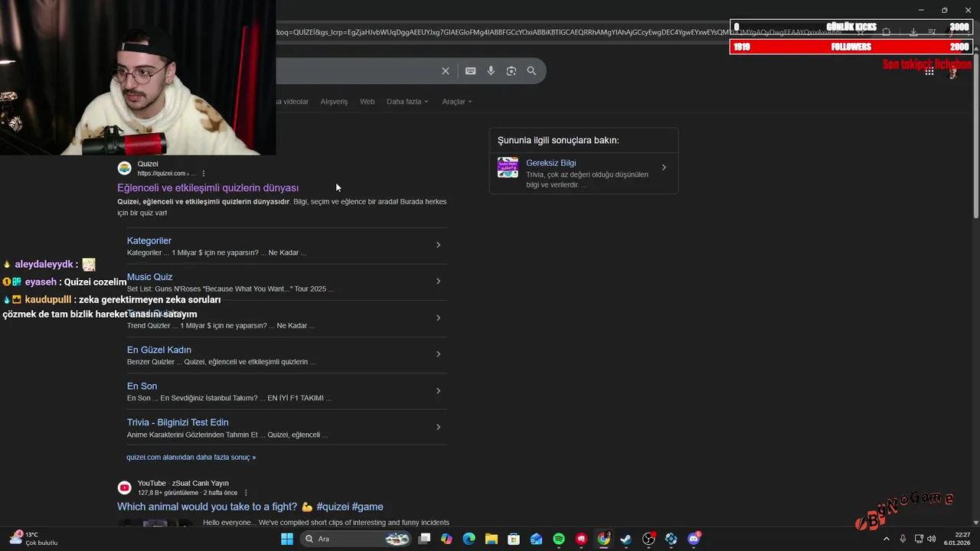Image resolution: width=980 pixels, height=551 pixels.
Task: Expand the En Son sitelink chevron
Action: pos(438,391)
